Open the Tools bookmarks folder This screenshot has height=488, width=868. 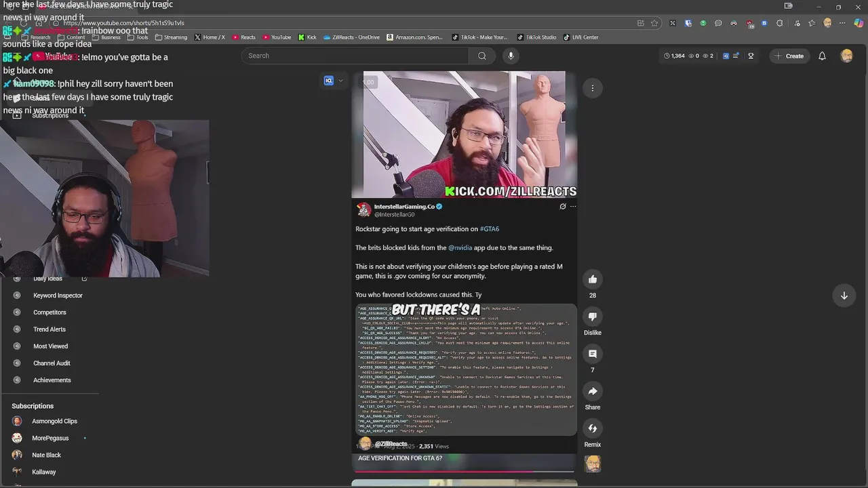click(138, 37)
